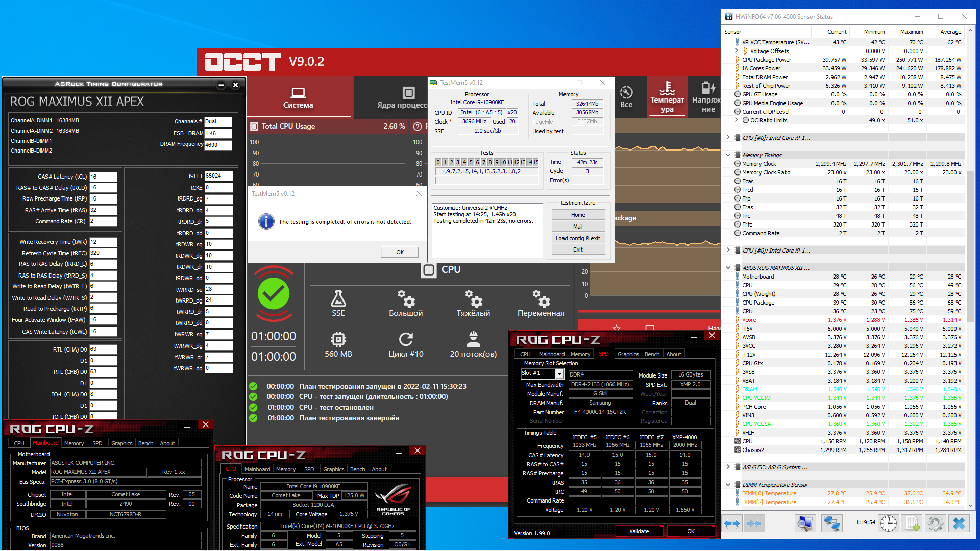Switch to Graphics tab in SPD CPU-Z window

coord(628,354)
